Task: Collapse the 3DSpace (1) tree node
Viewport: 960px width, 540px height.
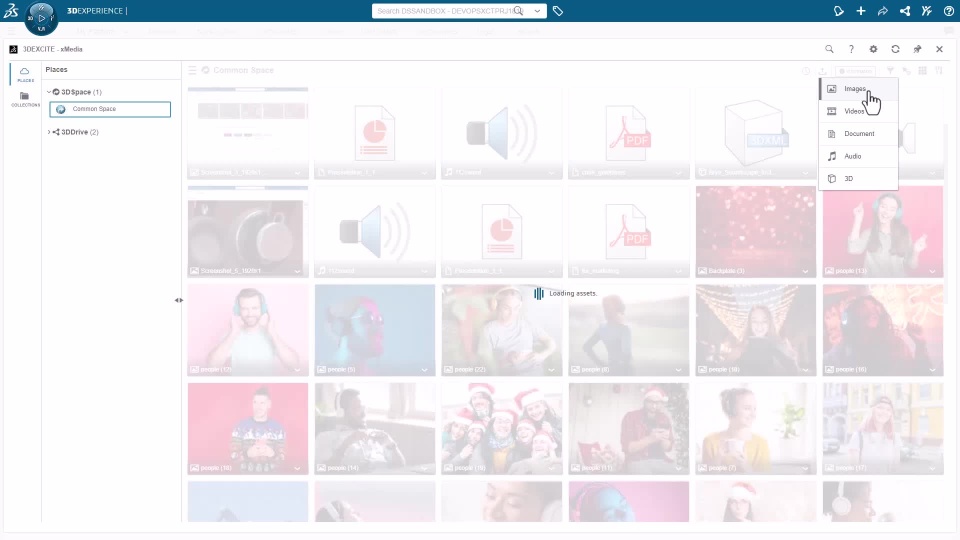Action: tap(49, 92)
